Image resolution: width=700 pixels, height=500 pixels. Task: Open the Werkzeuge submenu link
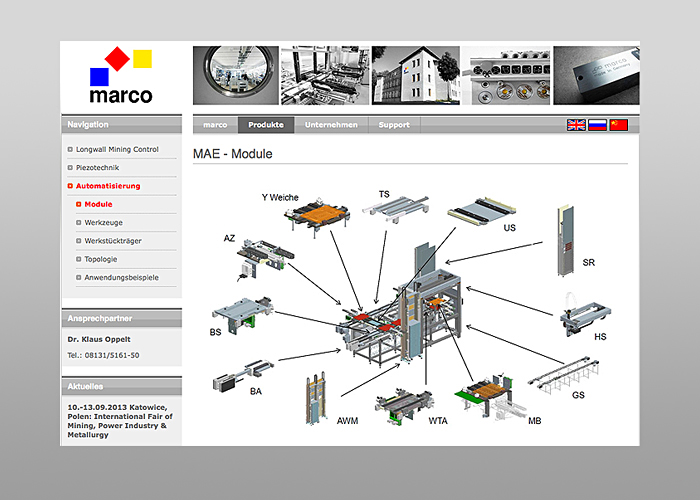[104, 222]
